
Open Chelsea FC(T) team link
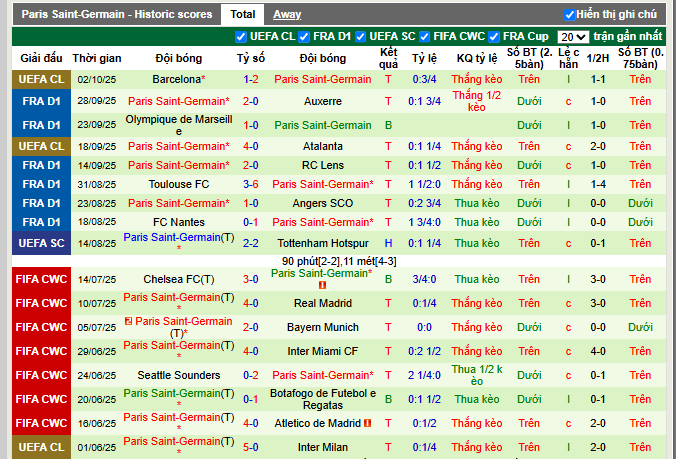[179, 279]
